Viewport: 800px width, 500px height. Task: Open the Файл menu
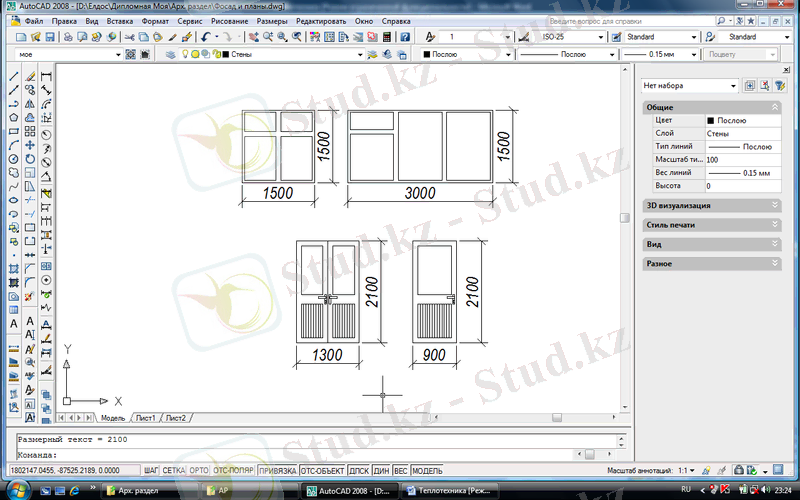click(34, 21)
